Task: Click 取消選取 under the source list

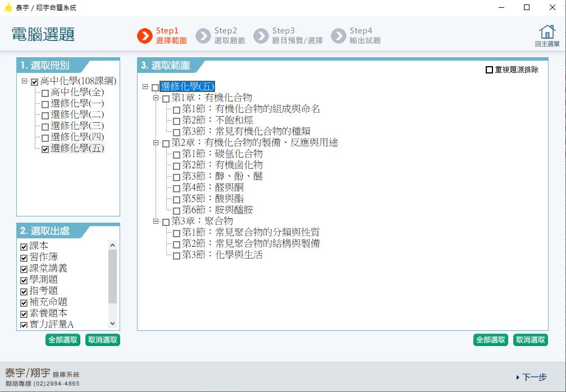Action: [x=103, y=340]
